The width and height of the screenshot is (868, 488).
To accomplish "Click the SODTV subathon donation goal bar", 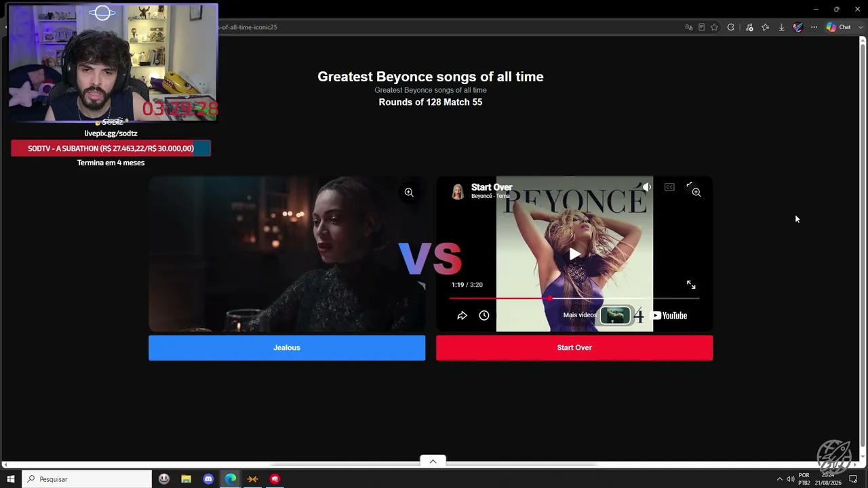I will (x=111, y=148).
